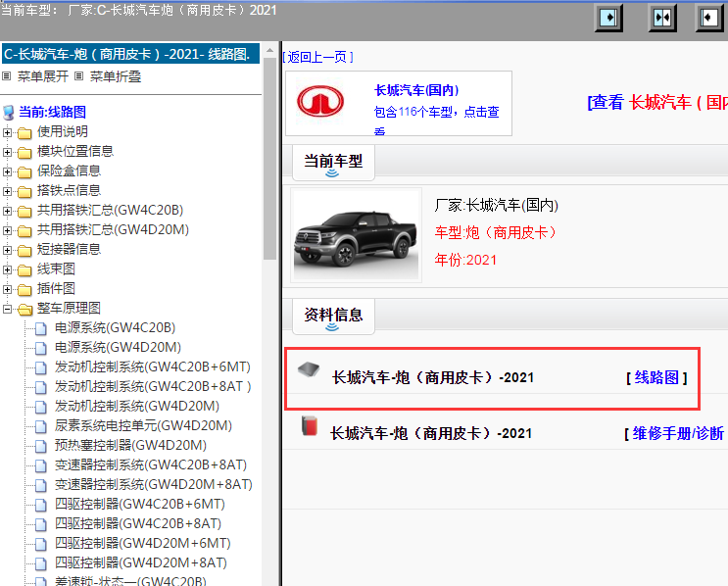Click the folder icon of 插件图
Screen dimensions: 728x586
click(x=24, y=289)
